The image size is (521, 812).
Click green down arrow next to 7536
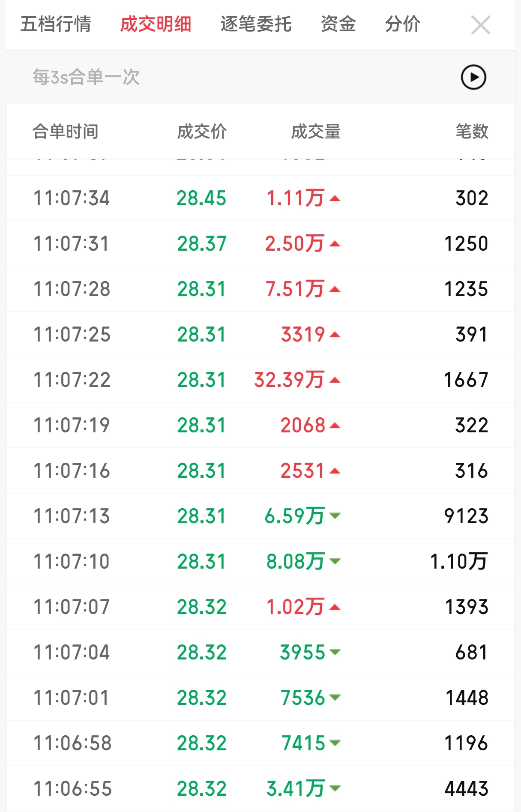[x=335, y=698]
